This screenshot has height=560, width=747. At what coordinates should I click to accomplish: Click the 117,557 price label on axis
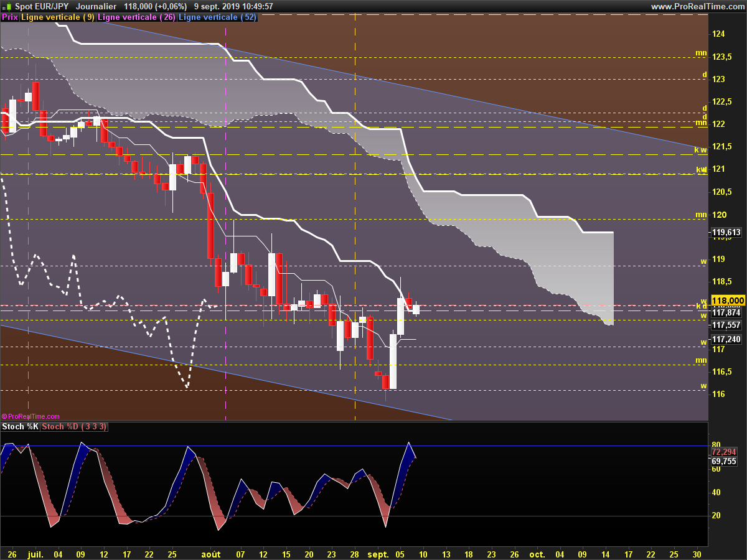(726, 325)
